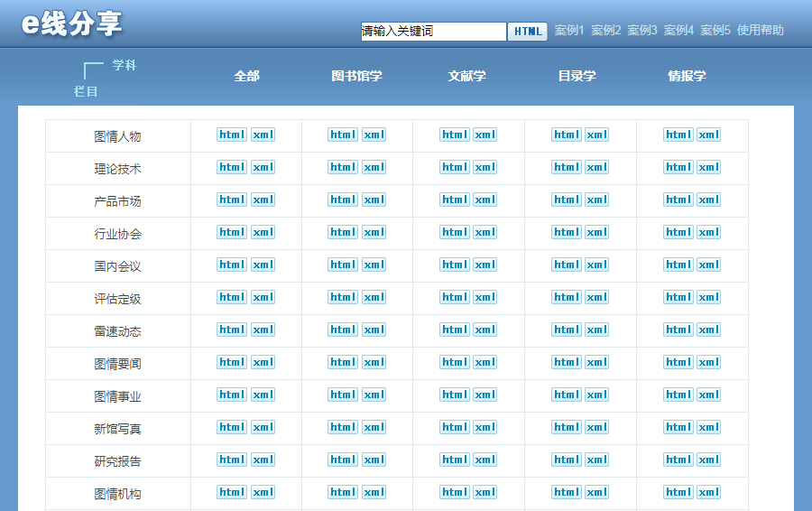This screenshot has width=812, height=511.
Task: Click the e线分享 site logo
Action: [x=71, y=23]
